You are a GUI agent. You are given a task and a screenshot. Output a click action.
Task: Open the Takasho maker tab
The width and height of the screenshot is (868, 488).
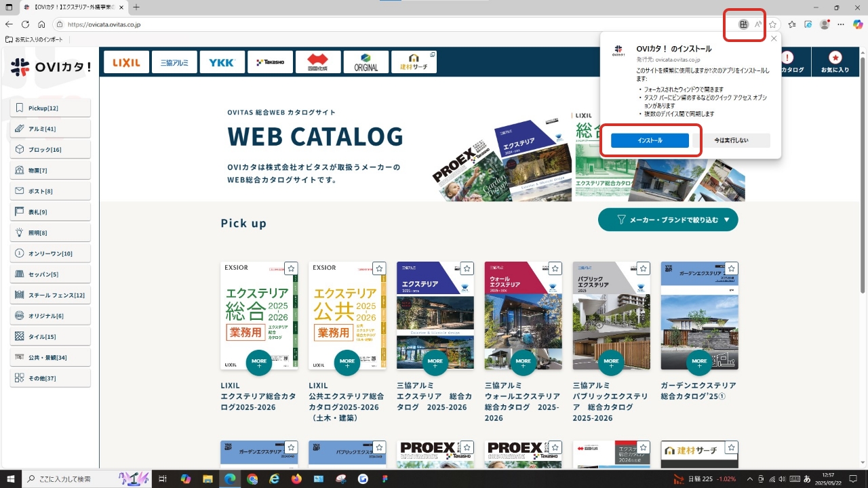click(270, 62)
